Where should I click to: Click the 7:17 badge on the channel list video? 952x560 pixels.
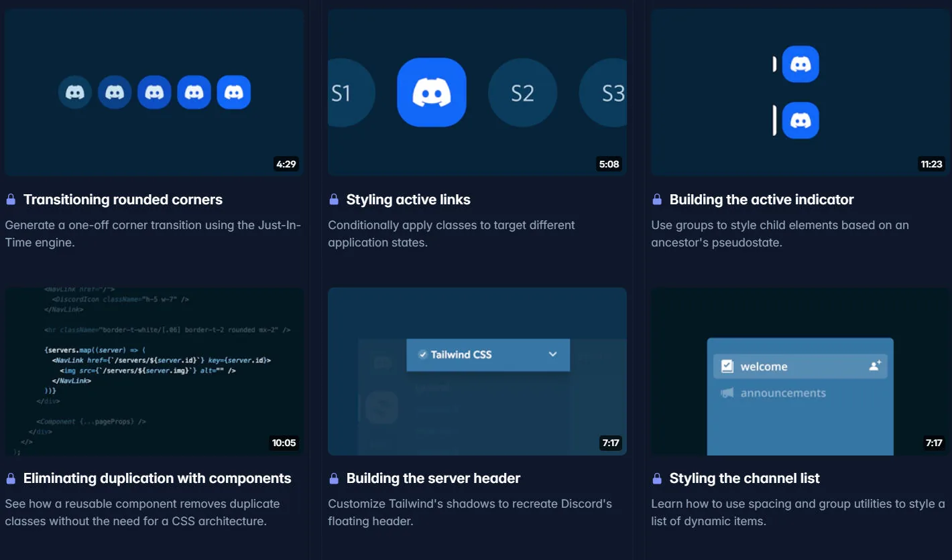933,443
